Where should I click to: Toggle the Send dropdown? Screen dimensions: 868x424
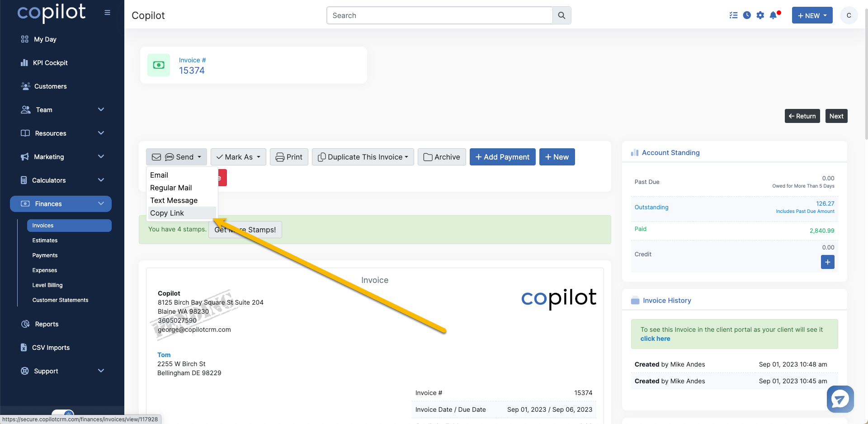176,157
